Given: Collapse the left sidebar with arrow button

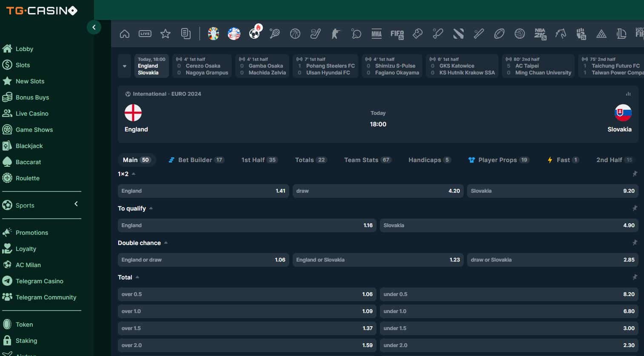Looking at the screenshot, I should 94,27.
